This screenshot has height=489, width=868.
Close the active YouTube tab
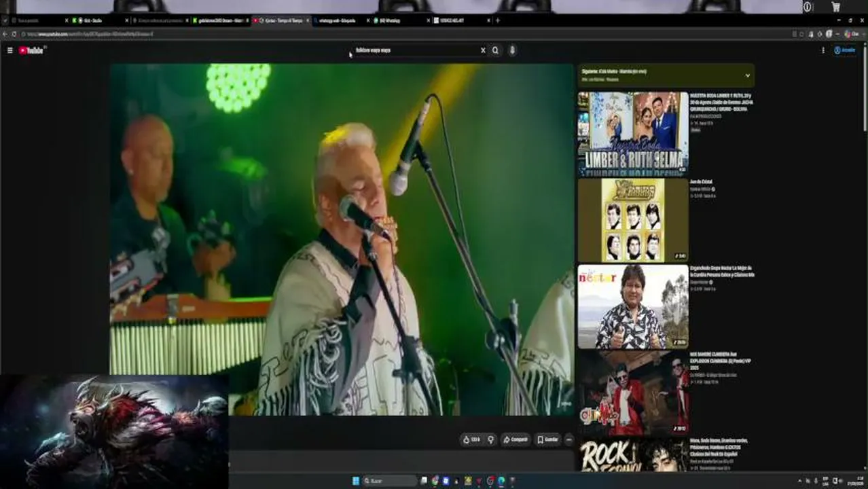pos(308,20)
